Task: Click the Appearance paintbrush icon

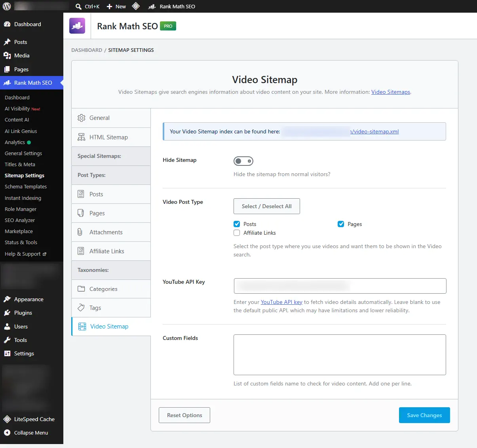Action: coord(7,299)
